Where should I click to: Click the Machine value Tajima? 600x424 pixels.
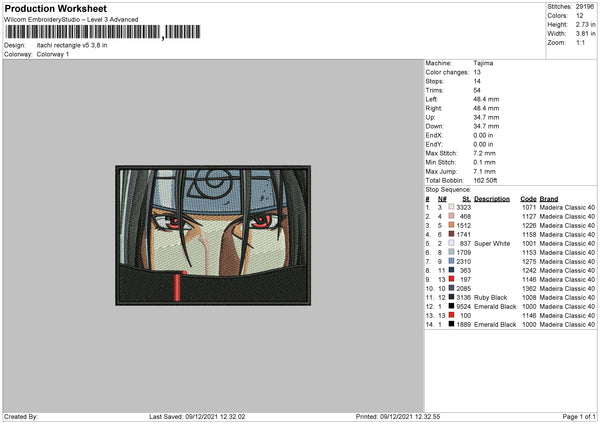click(483, 63)
